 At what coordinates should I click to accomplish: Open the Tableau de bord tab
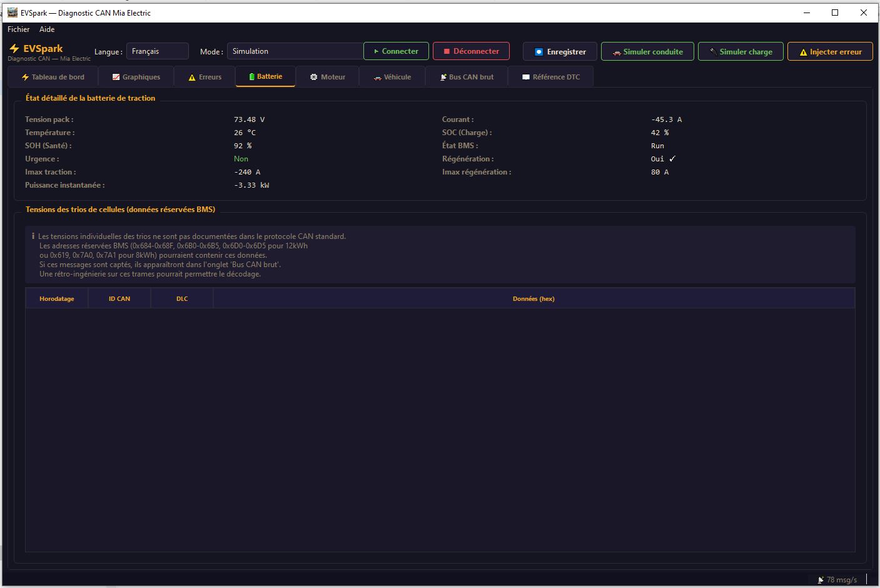coord(53,77)
